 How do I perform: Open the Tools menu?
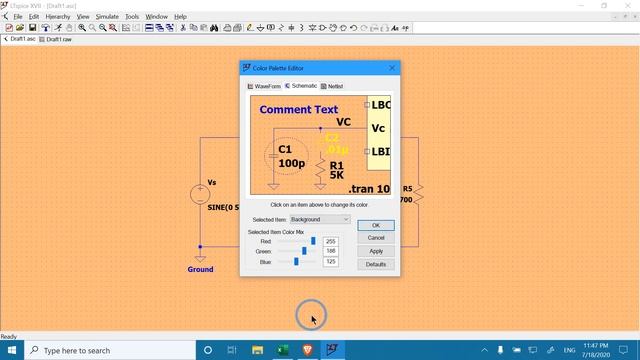[x=132, y=17]
